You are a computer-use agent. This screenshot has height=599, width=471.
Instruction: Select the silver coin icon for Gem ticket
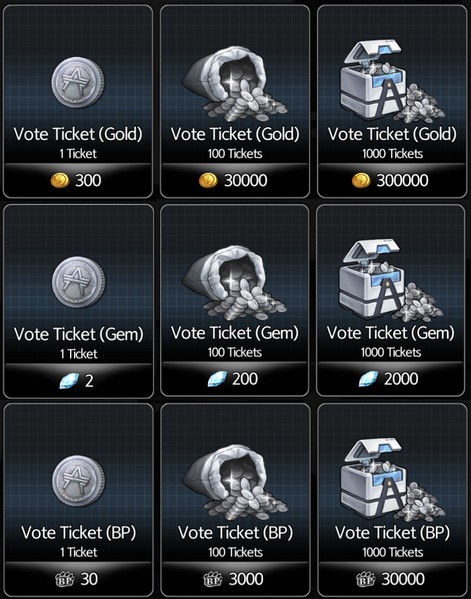78,282
